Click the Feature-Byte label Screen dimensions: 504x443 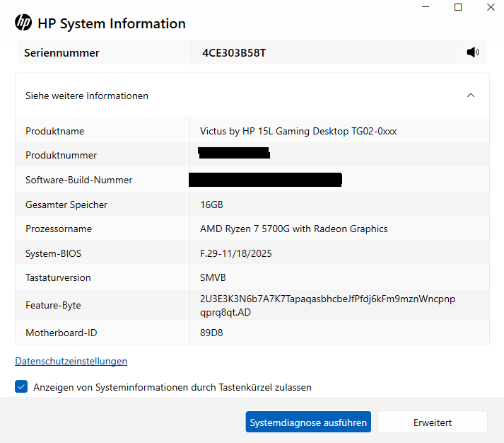tap(53, 305)
